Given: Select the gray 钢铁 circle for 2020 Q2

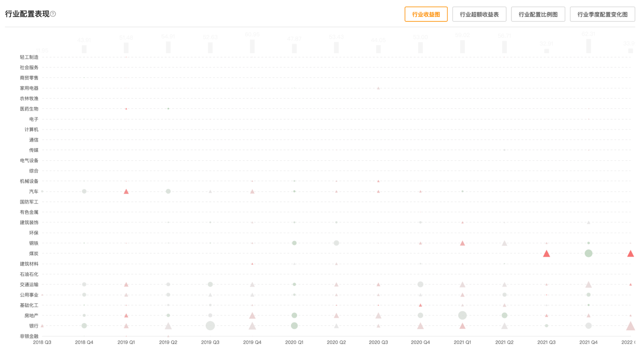Looking at the screenshot, I should [336, 243].
